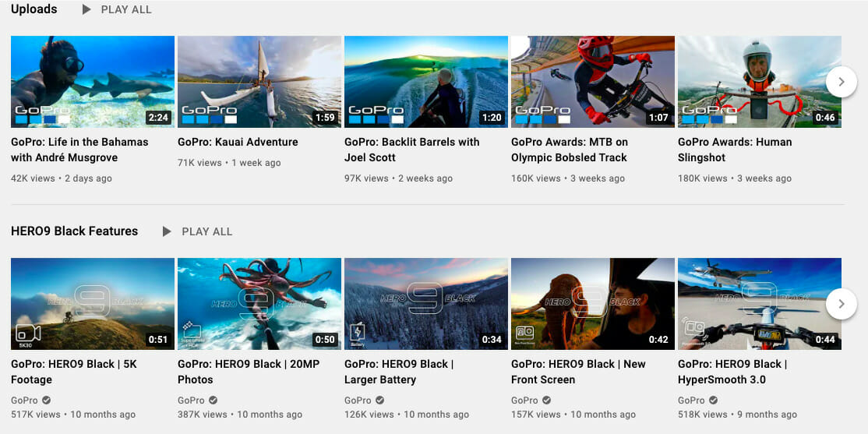
Task: Click verified badge under 5K Footage video
Action: tap(47, 400)
